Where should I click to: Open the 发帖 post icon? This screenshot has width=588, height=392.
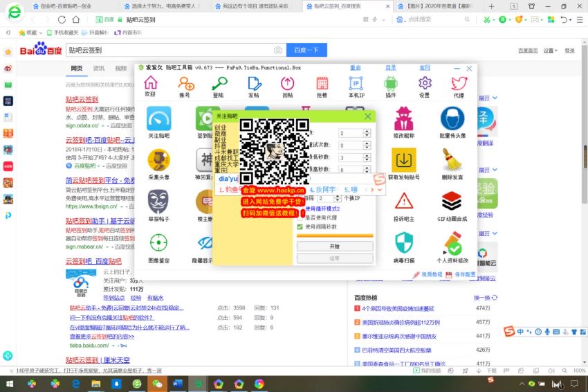click(254, 87)
